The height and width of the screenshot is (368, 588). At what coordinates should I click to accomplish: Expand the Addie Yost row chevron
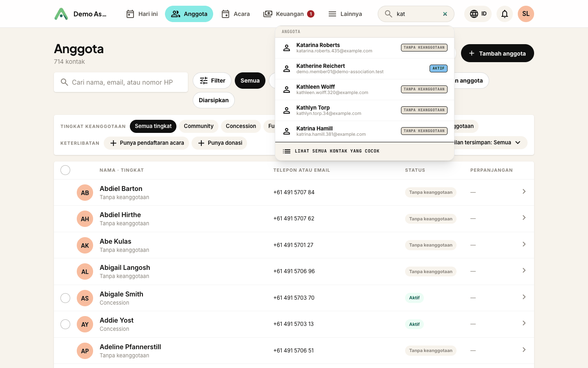(524, 323)
